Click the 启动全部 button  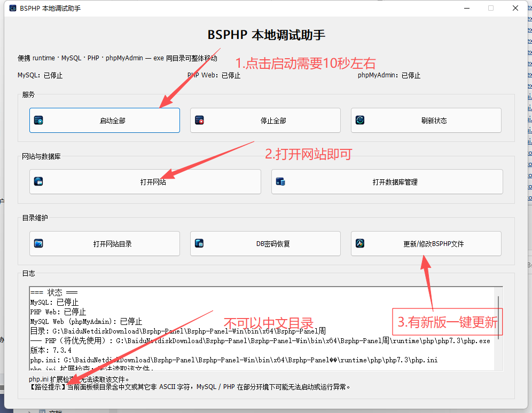coord(105,120)
